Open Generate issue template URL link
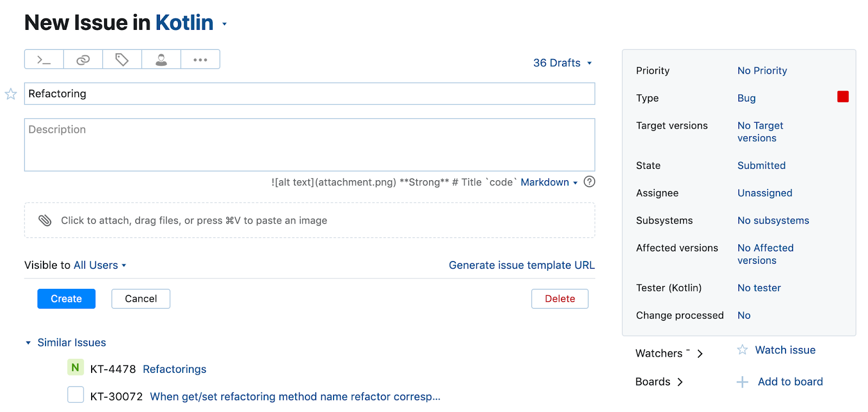This screenshot has width=868, height=412. (x=522, y=265)
